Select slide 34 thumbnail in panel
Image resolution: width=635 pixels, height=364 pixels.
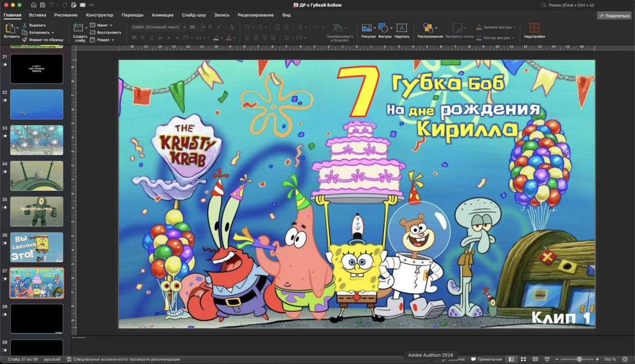(37, 175)
